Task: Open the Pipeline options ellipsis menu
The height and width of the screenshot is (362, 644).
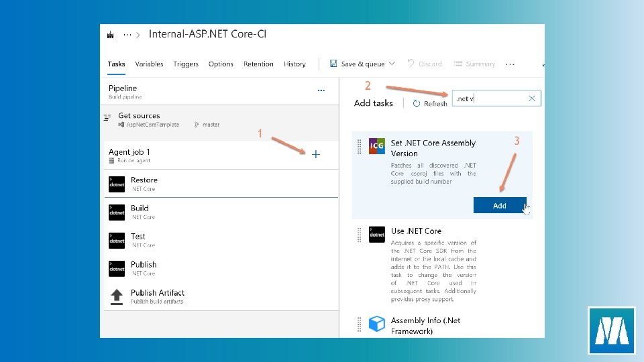Action: point(321,90)
